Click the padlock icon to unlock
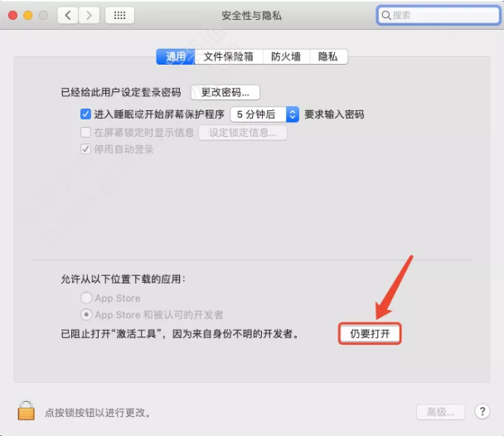 (x=26, y=410)
